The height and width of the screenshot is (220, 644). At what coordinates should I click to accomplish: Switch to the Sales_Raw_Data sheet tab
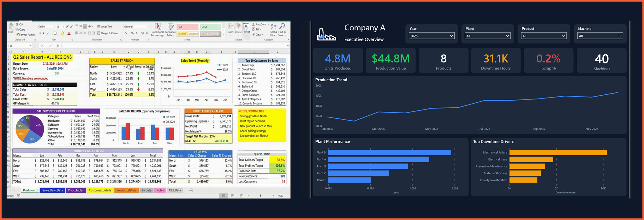(x=52, y=190)
